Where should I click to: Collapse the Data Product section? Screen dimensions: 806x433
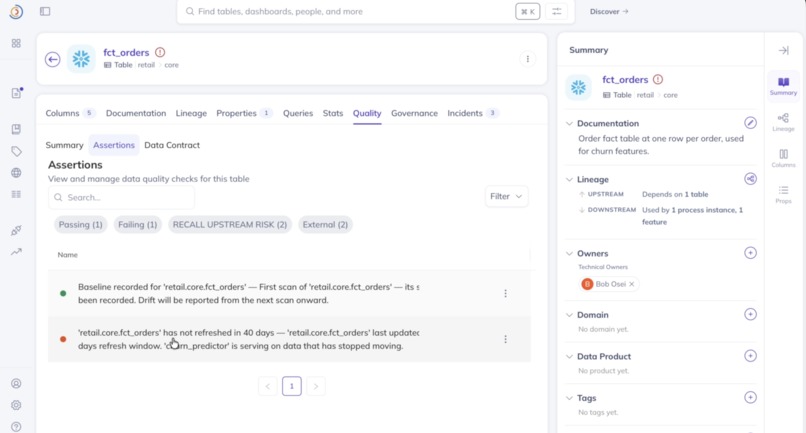point(569,356)
